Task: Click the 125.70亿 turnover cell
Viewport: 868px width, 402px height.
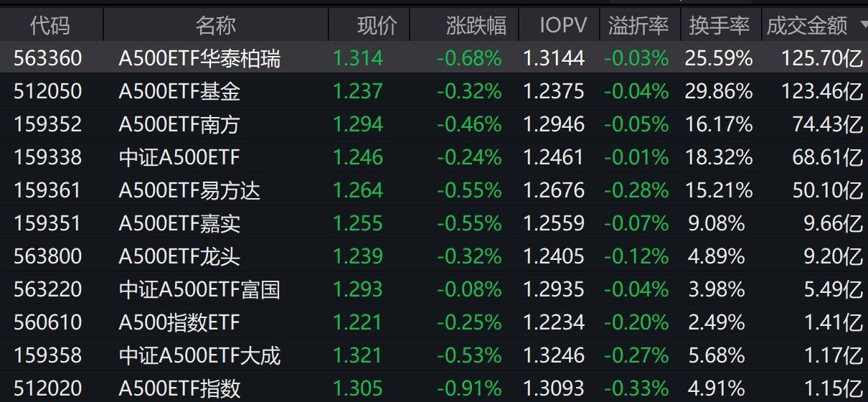Action: tap(822, 58)
